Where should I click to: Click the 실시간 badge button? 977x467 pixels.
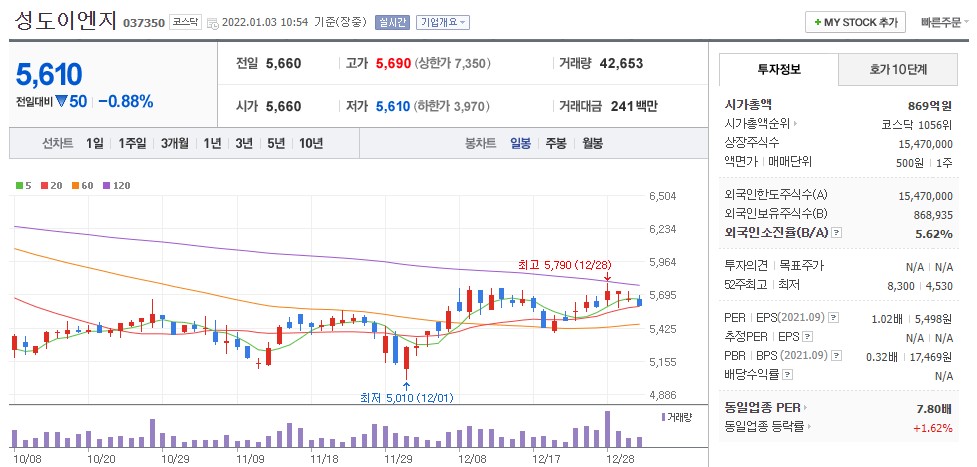click(x=391, y=22)
